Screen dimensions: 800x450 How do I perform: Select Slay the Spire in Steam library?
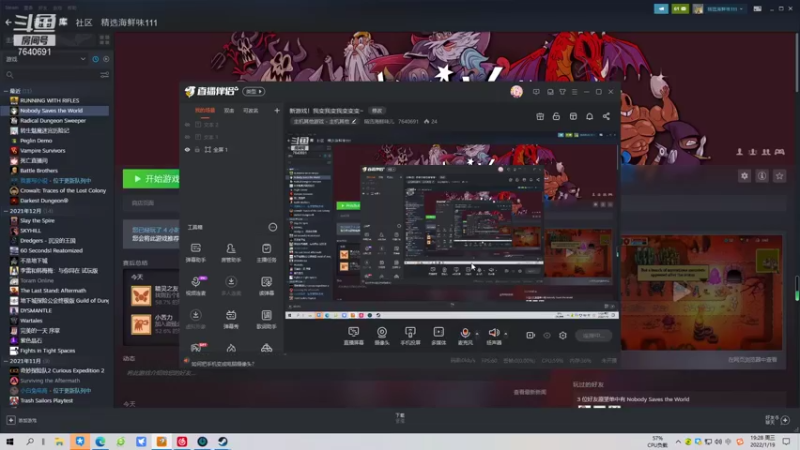(37, 220)
